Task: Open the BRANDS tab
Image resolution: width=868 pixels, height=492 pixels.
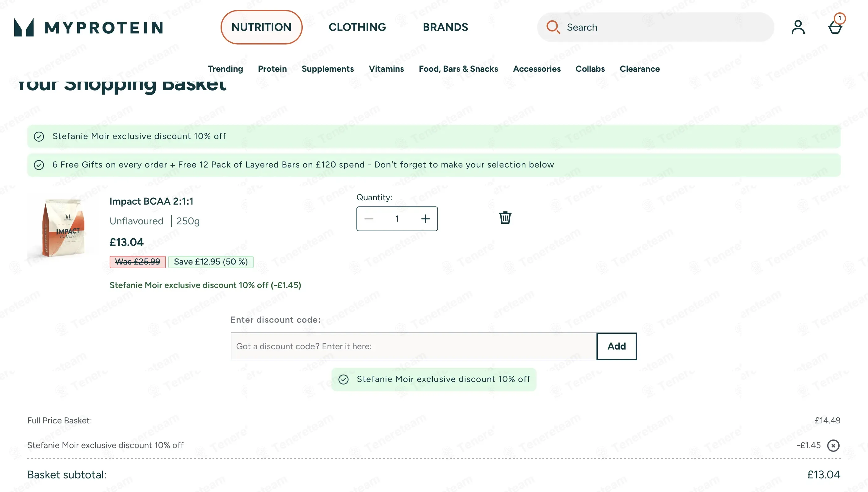Action: (445, 27)
